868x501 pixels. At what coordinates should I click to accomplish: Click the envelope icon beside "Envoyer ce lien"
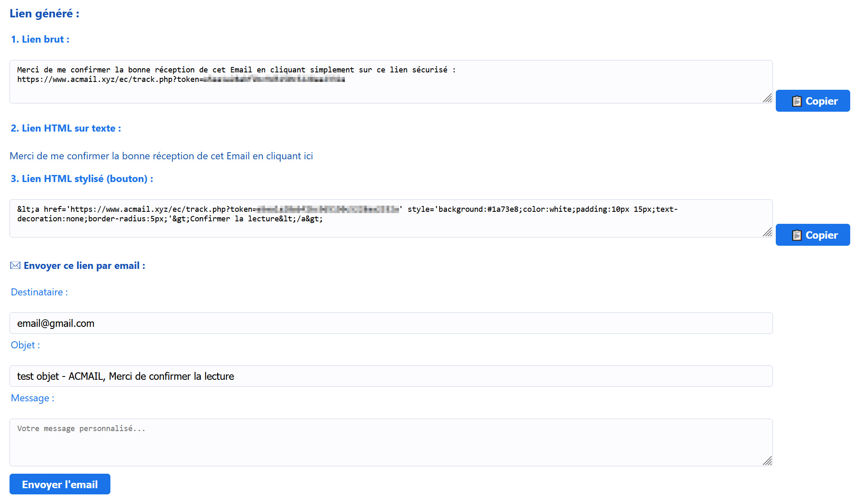point(15,266)
